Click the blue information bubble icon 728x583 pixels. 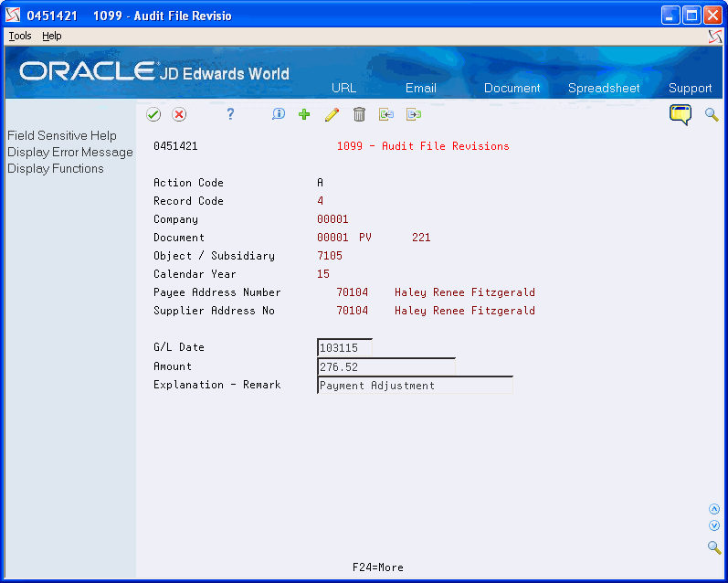(x=278, y=114)
